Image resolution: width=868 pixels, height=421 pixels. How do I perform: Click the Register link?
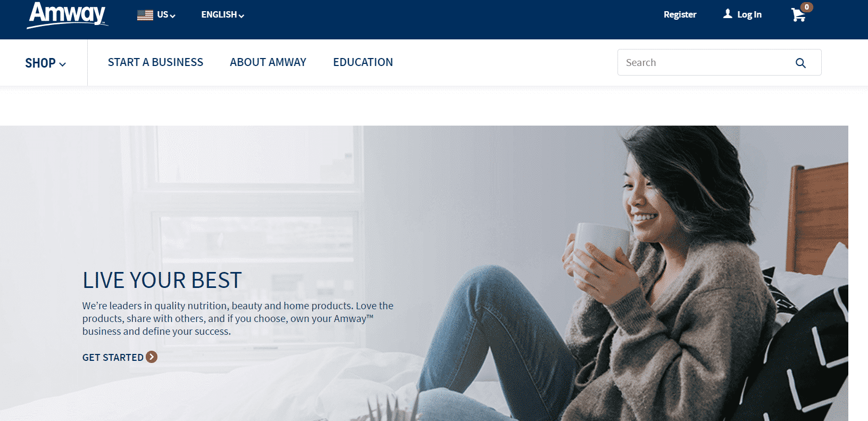point(680,14)
